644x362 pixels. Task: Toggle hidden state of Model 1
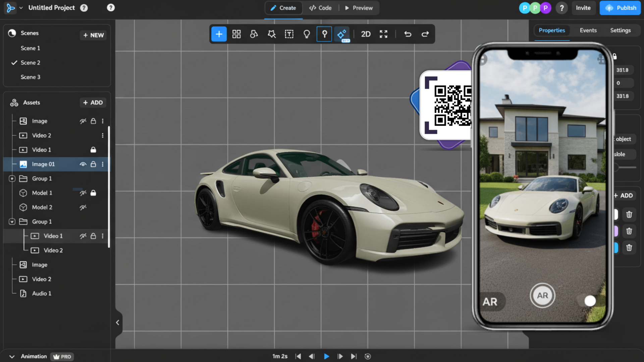tap(83, 193)
